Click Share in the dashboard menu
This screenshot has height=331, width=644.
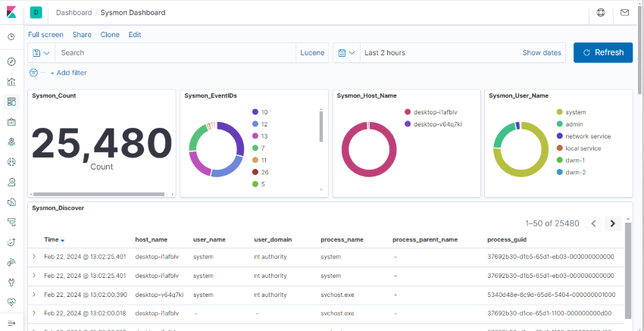coord(82,35)
